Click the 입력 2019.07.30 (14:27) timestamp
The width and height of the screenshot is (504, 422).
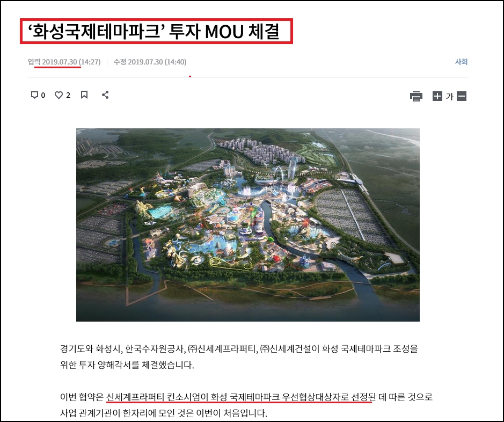pyautogui.click(x=64, y=62)
